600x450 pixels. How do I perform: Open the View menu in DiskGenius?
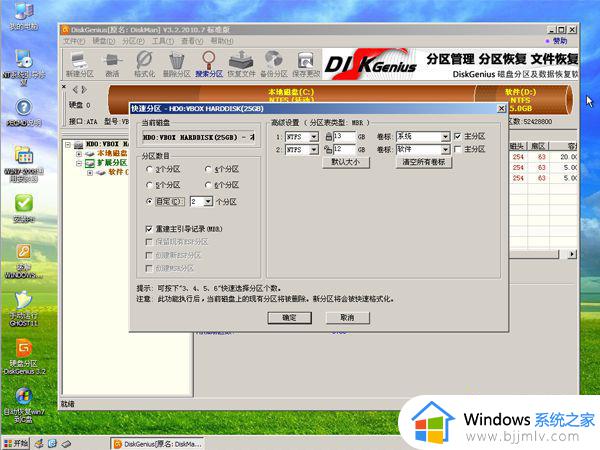coord(192,41)
